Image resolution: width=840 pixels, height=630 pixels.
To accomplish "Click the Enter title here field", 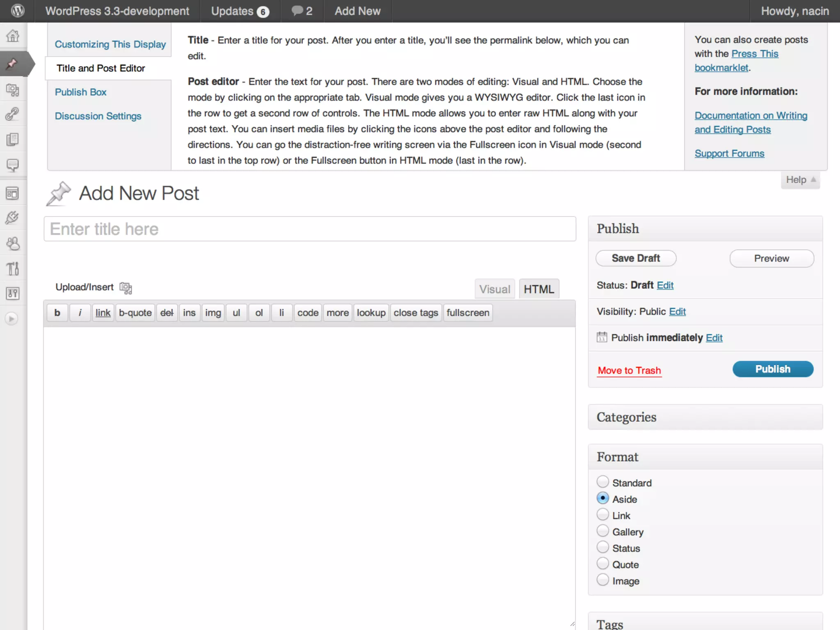I will [310, 229].
